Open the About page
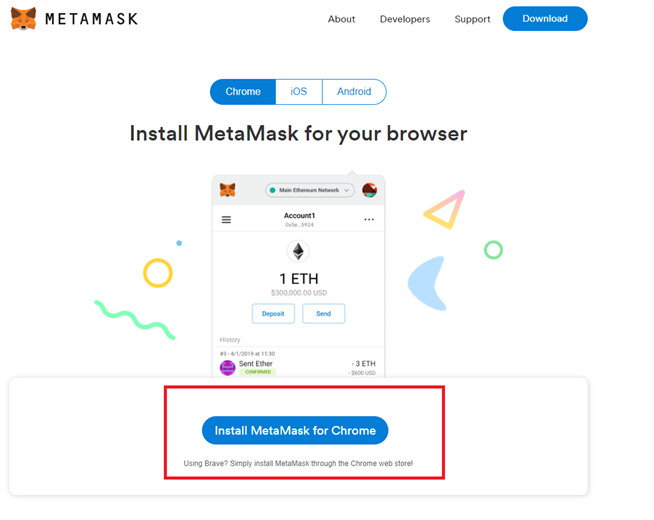Image resolution: width=654 pixels, height=520 pixels. tap(341, 19)
